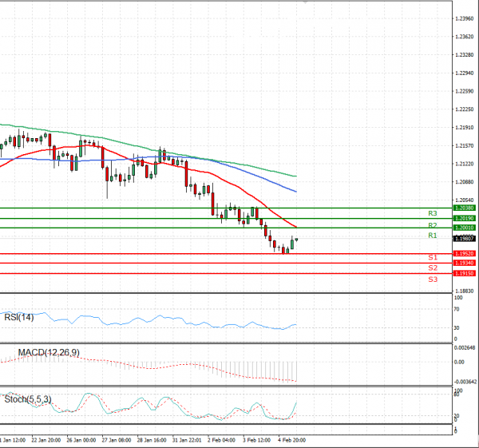Screen dimensions: 479x448
Task: Click the 31 Jan 22:01 time label
Action: click(x=187, y=440)
